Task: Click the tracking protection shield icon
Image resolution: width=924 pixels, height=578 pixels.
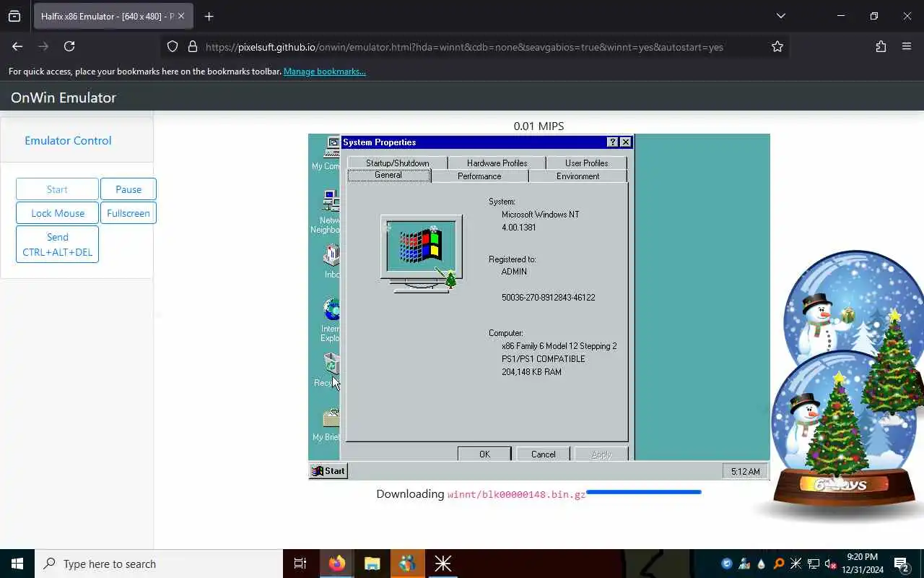Action: (x=173, y=46)
